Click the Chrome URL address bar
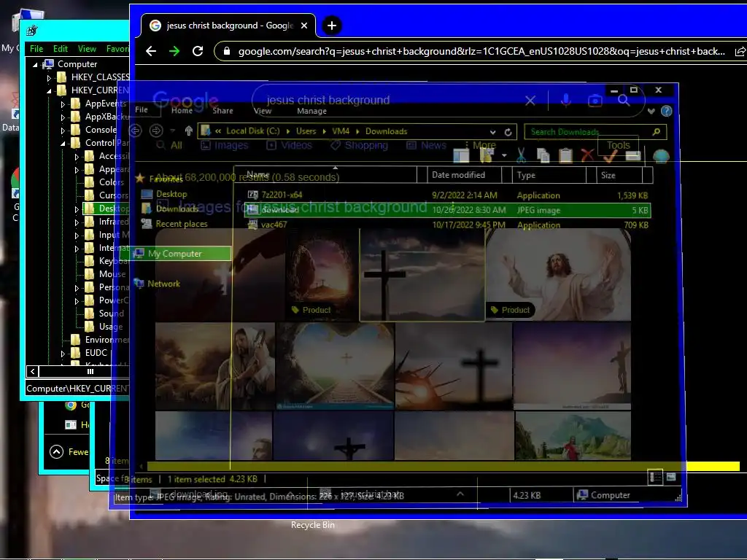The height and width of the screenshot is (560, 747). click(481, 52)
